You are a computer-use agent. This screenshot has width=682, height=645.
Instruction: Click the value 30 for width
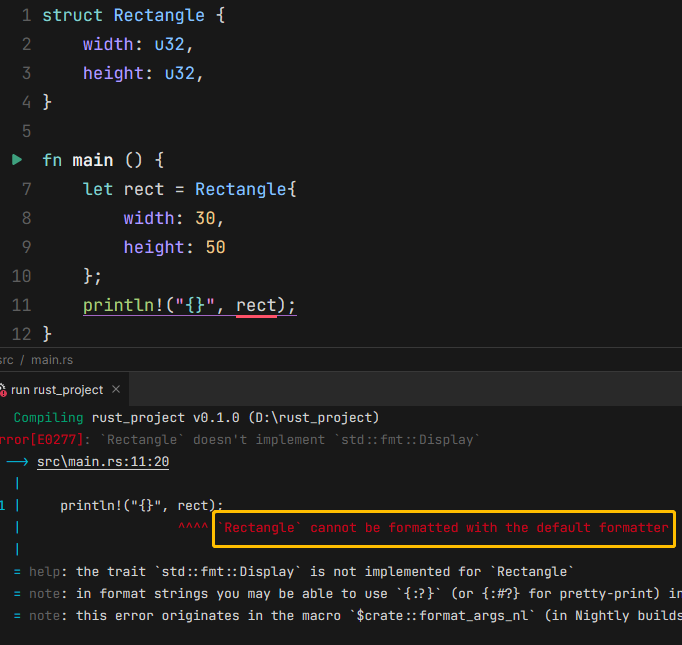[214, 218]
